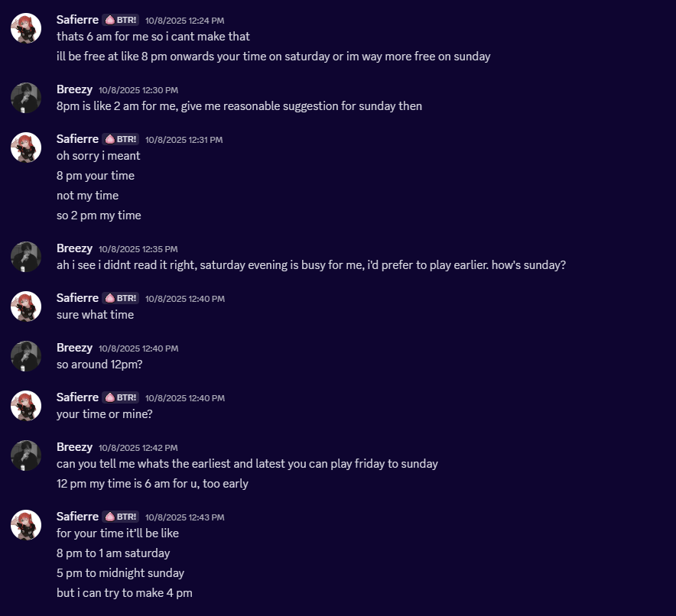Click Breezy's avatar on the 12:42 PM message
Viewport: 676px width, 616px height.
point(26,456)
